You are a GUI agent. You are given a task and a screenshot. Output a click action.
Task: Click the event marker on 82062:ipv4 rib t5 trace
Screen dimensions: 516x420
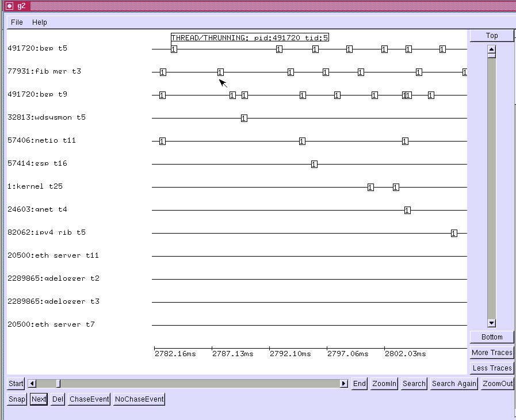[454, 233]
